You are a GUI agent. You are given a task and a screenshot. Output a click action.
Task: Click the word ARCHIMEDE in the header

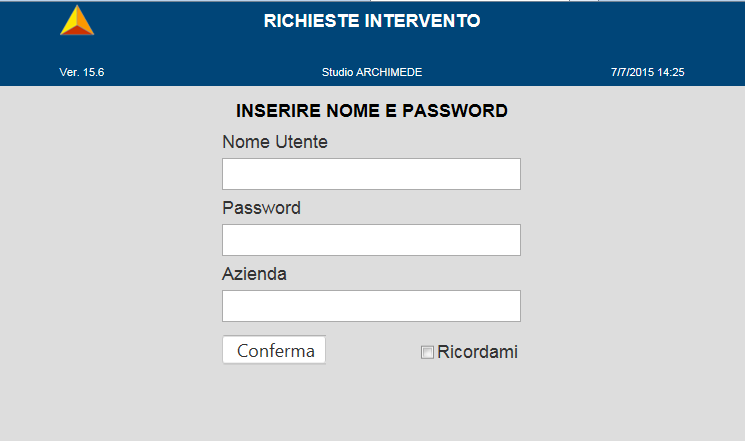(389, 72)
